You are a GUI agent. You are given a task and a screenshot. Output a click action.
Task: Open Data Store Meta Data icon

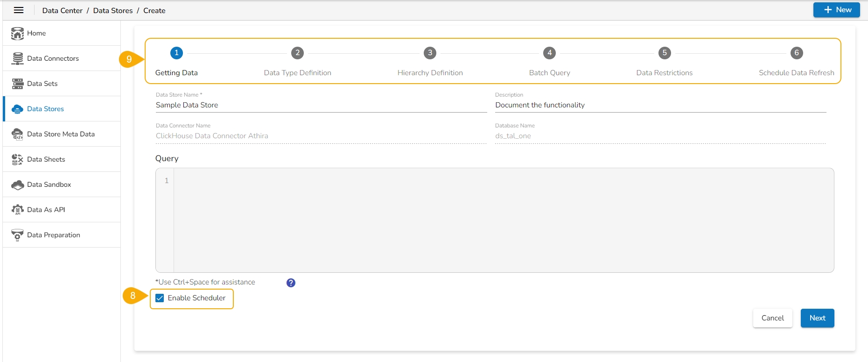click(x=17, y=134)
